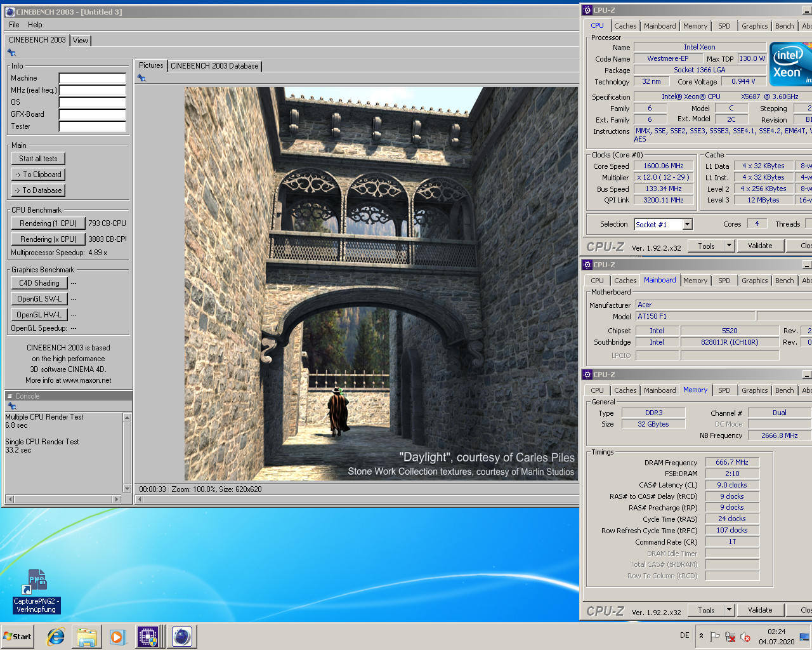The height and width of the screenshot is (650, 812).
Task: Click the monitor icon beside the clock
Action: coord(804,637)
